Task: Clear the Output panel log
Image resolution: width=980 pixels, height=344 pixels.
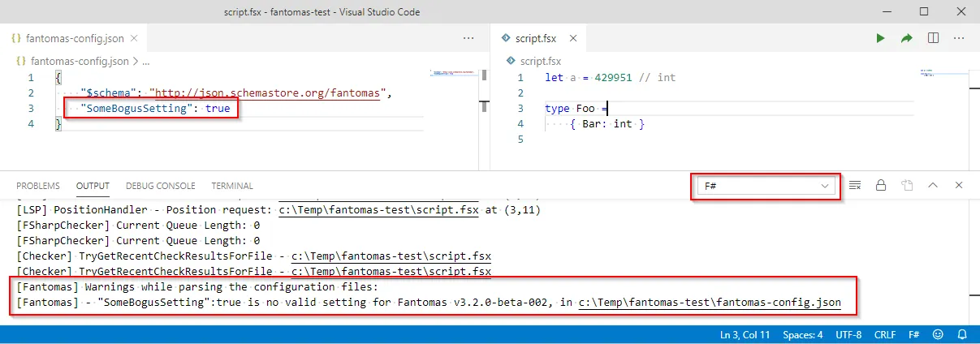Action: pos(854,186)
